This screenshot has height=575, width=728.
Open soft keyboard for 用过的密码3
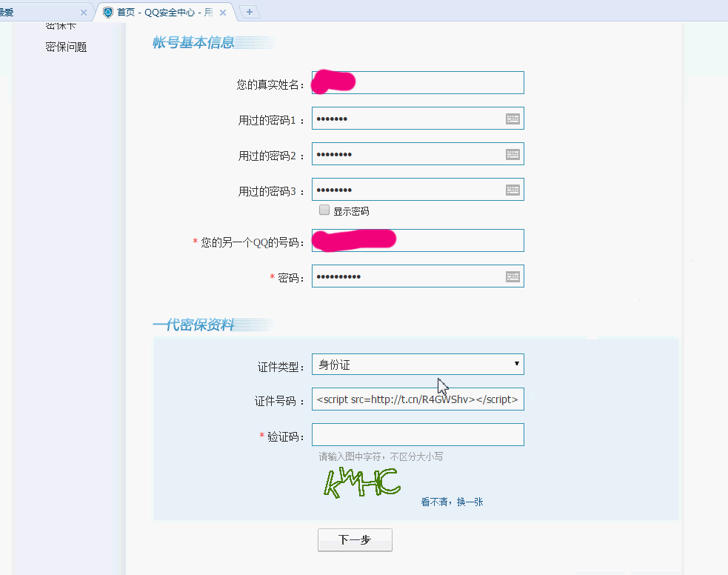pyautogui.click(x=512, y=190)
